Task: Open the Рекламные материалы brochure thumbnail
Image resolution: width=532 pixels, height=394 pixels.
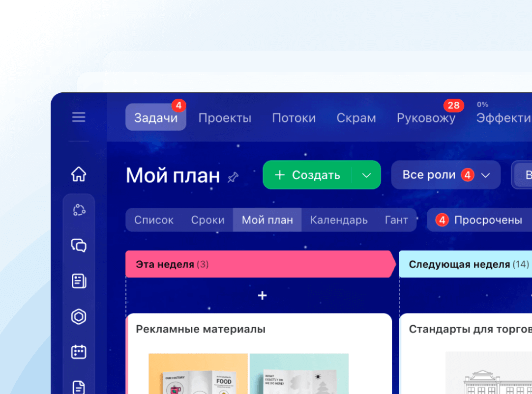Action: point(199,373)
